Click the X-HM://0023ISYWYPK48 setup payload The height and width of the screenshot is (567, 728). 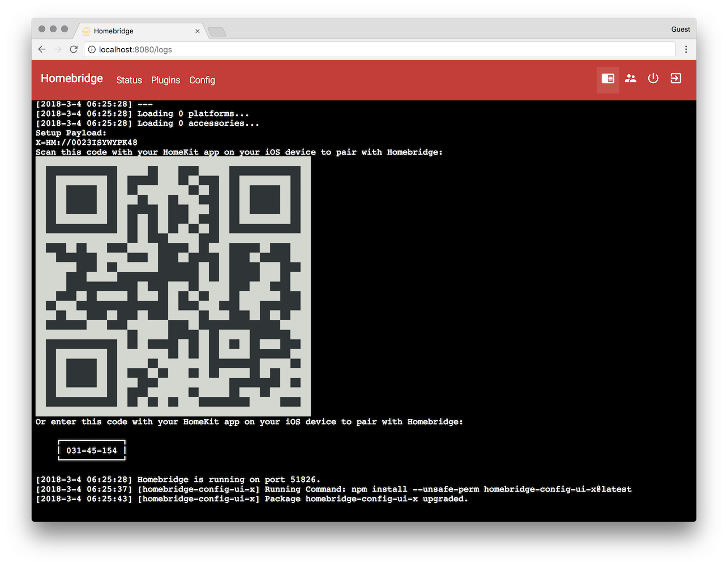tap(87, 143)
